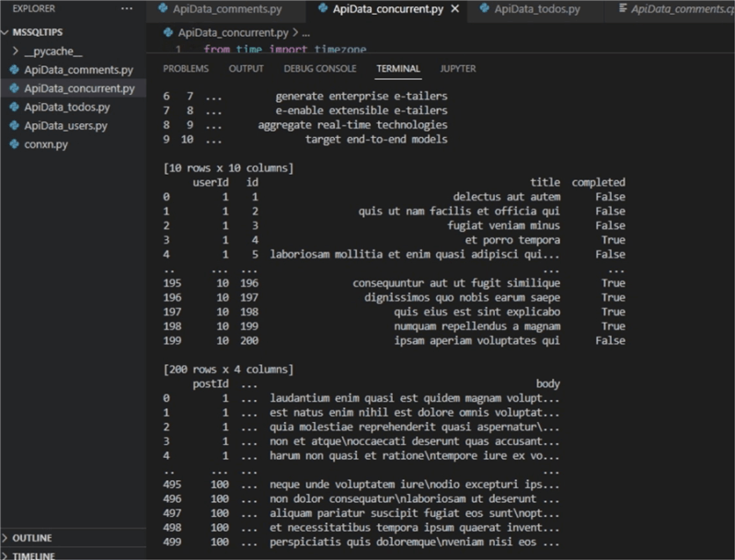This screenshot has width=735, height=560.
Task: Click Python icon on ApiData_todos.py editor tab
Action: [x=485, y=8]
